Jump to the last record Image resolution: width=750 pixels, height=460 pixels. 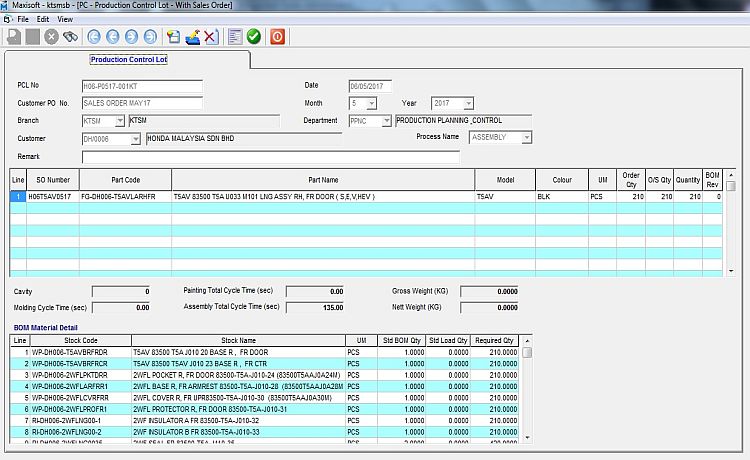pos(150,37)
